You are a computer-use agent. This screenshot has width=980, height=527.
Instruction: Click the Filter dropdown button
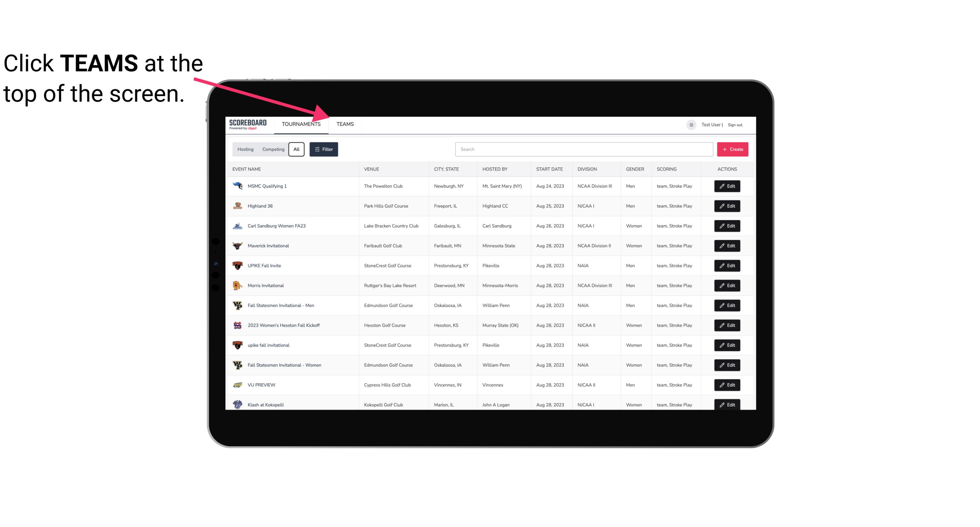click(x=323, y=149)
